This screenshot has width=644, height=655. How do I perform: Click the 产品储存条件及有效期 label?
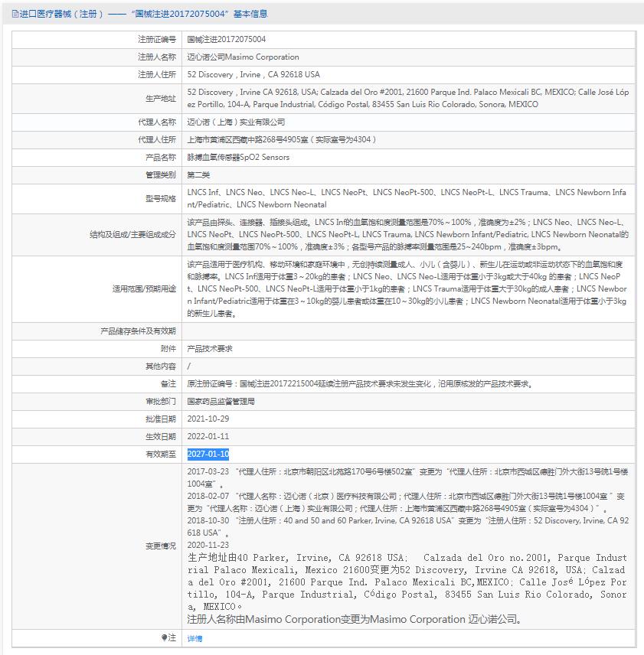(x=139, y=331)
